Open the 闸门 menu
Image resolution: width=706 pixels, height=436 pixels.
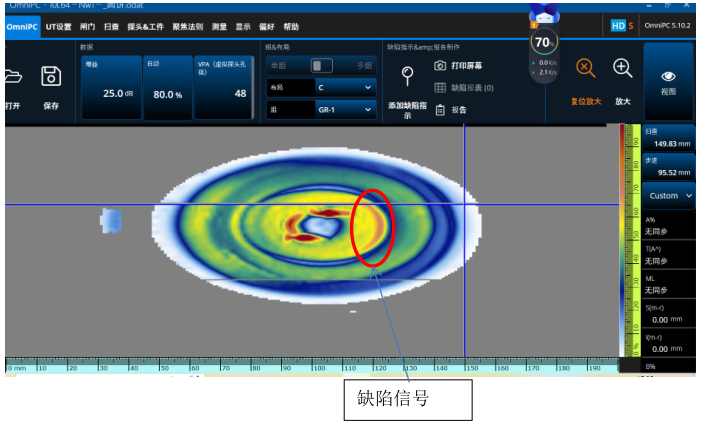(x=87, y=27)
